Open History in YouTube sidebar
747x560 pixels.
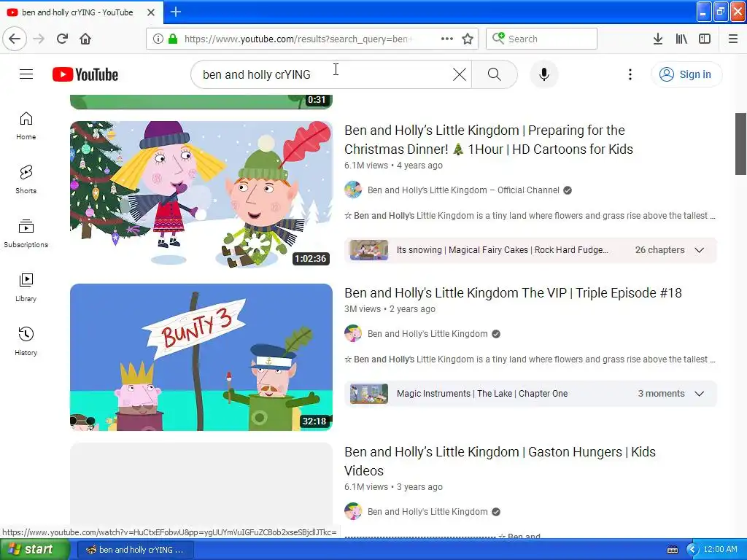point(26,341)
